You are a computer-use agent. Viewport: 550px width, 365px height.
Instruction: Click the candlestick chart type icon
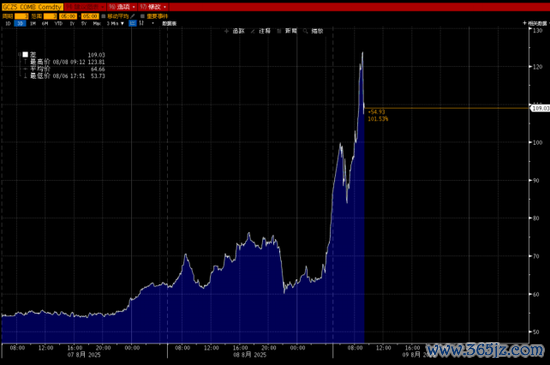click(141, 23)
